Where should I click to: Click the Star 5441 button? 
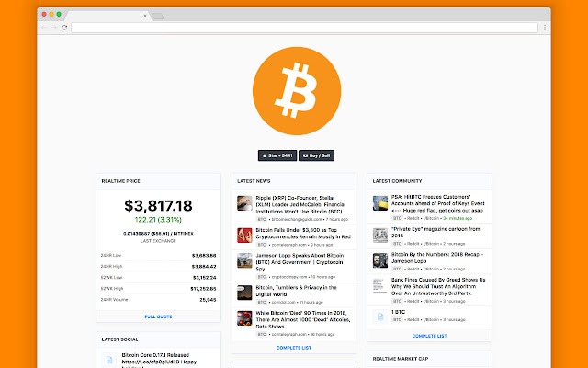tap(277, 155)
